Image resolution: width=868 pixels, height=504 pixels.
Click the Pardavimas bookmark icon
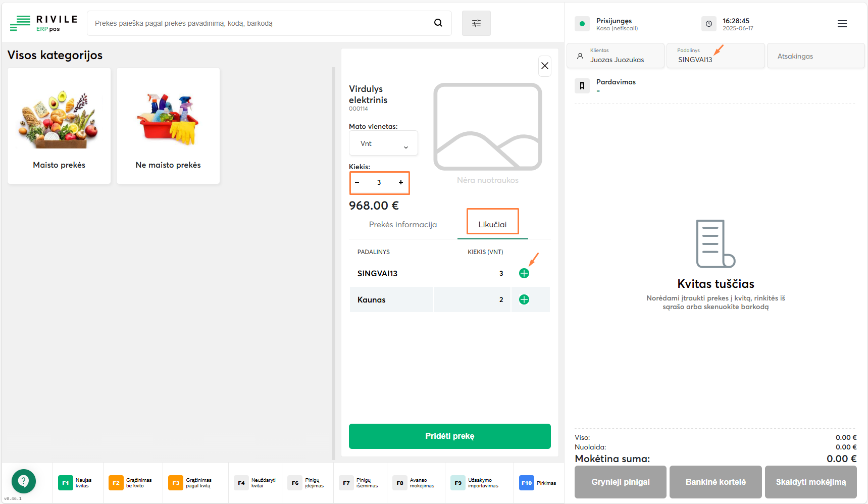pyautogui.click(x=582, y=86)
